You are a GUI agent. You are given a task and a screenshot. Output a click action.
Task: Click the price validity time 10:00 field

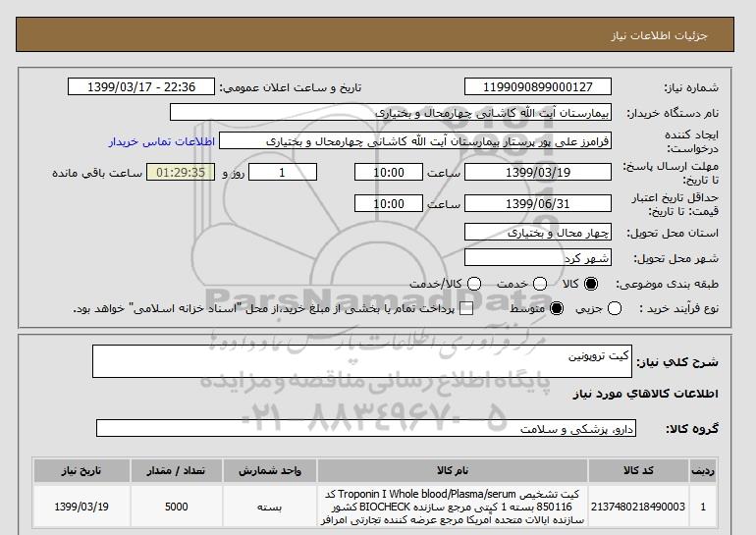click(x=389, y=203)
